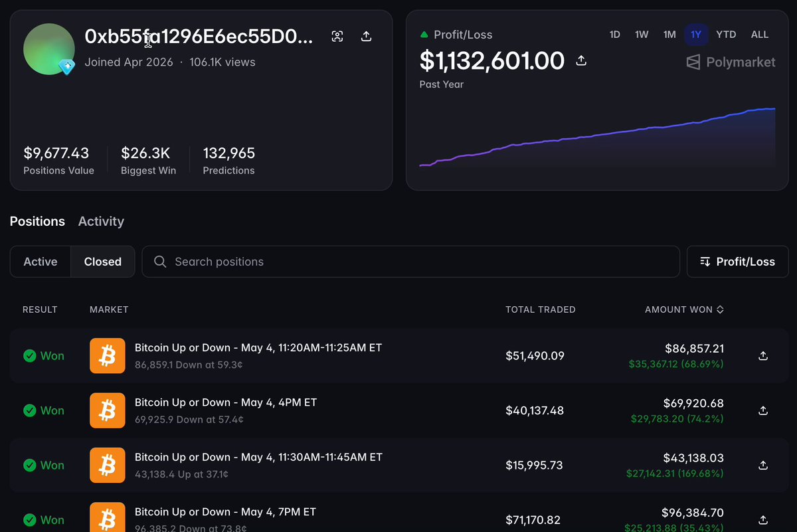Select the 1W time range

click(x=642, y=35)
